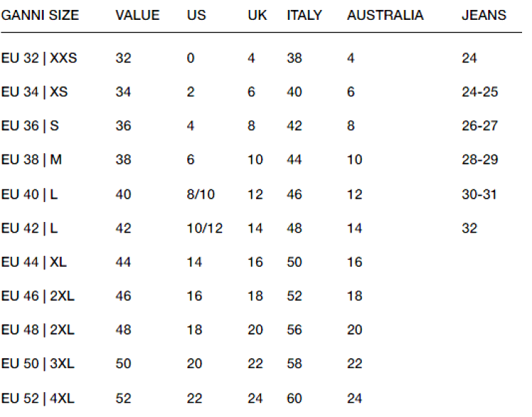This screenshot has width=532, height=417.
Task: Select the EU 50 | 3XL row label
Action: tap(38, 365)
